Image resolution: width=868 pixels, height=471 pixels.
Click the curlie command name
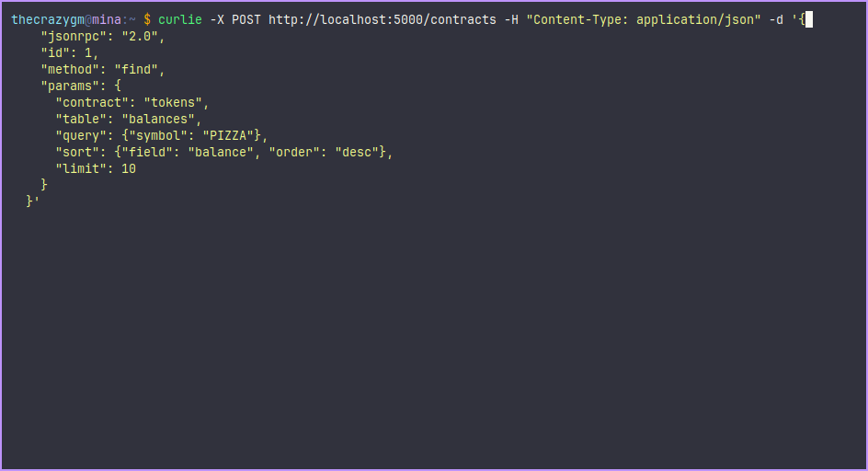pyautogui.click(x=179, y=19)
